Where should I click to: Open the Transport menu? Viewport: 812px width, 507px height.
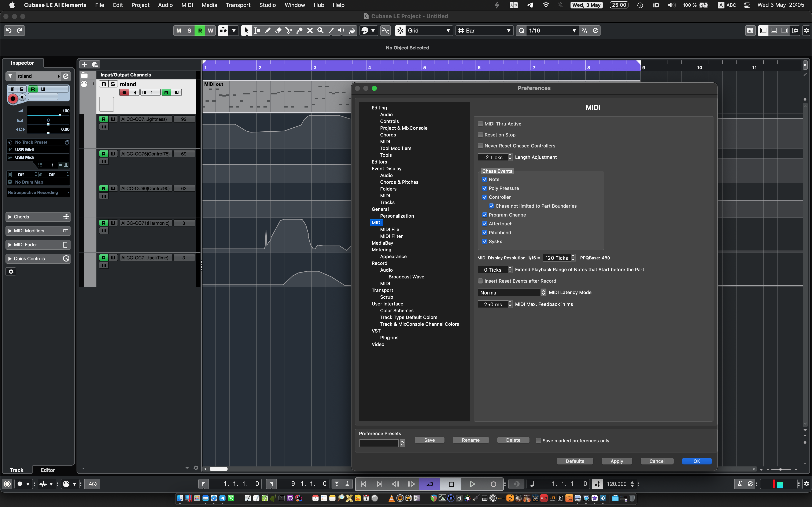pos(238,5)
